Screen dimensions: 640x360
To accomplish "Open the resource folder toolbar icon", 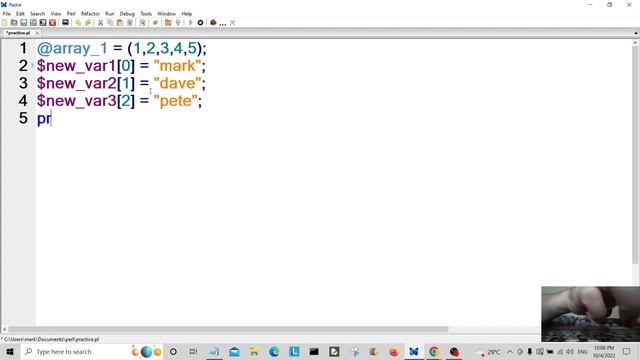I will pos(168,23).
